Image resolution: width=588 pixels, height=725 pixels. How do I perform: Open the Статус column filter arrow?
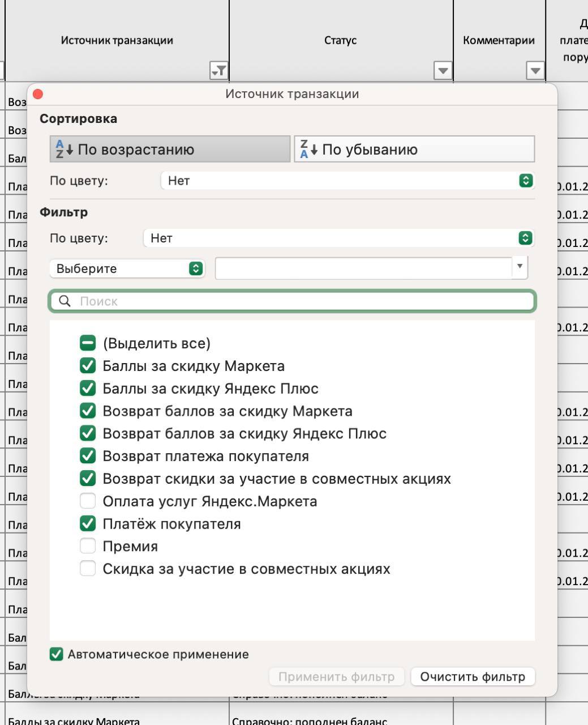point(443,71)
